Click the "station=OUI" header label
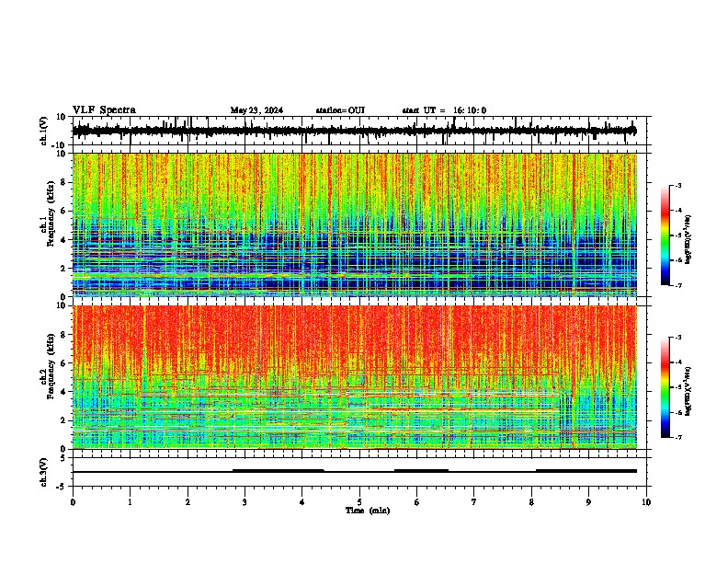The height and width of the screenshot is (563, 728). click(x=340, y=110)
